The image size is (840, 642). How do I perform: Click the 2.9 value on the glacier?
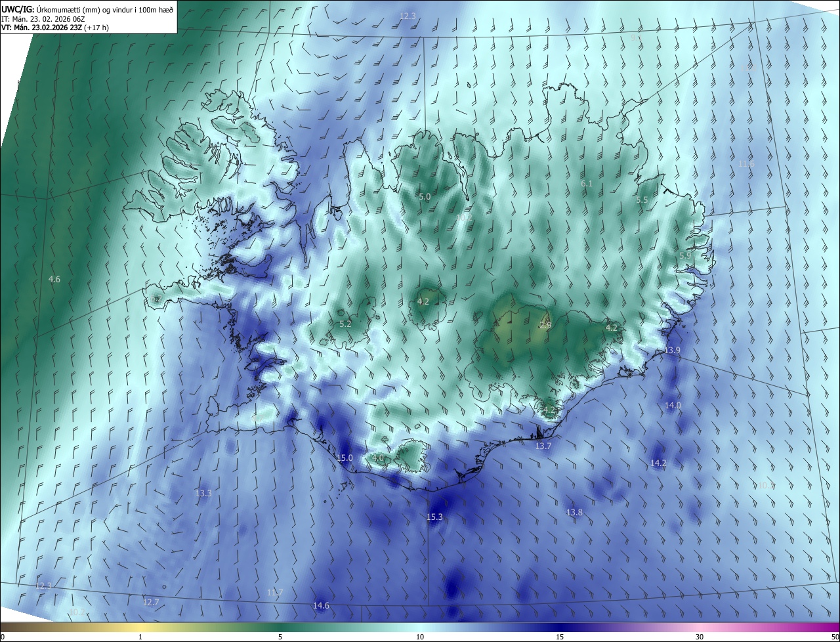[545, 326]
